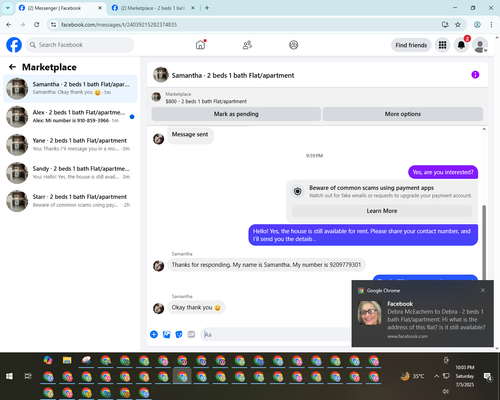Viewport: 500px width, 400px height.
Task: Click the site information icon in address bar
Action: pos(53,24)
